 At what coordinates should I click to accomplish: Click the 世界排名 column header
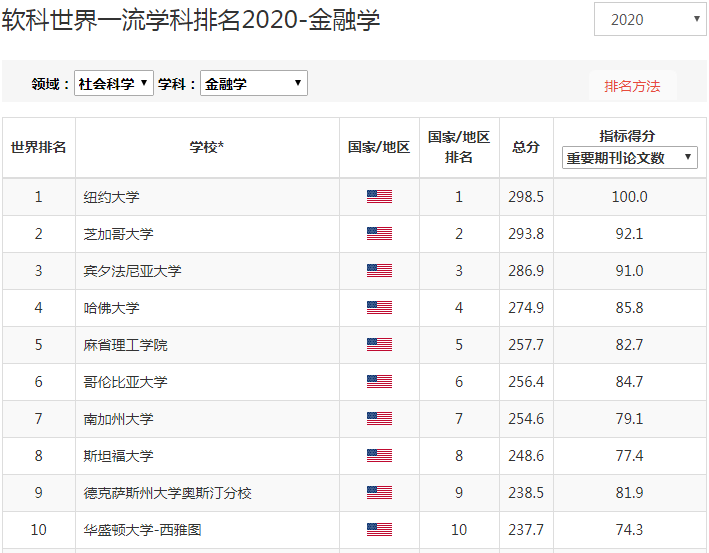tap(39, 147)
